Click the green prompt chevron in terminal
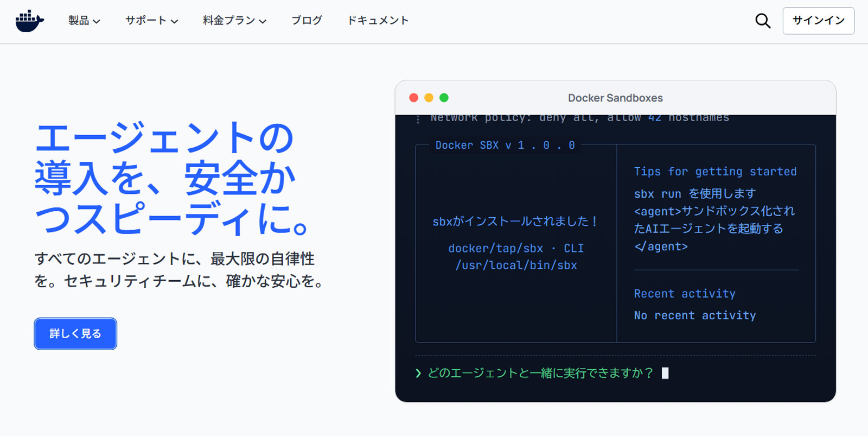This screenshot has width=868, height=436. [418, 373]
